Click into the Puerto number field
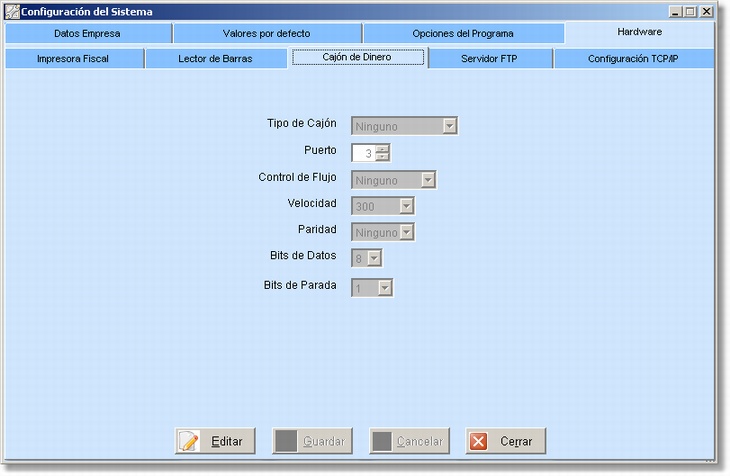This screenshot has width=730, height=476. [363, 153]
